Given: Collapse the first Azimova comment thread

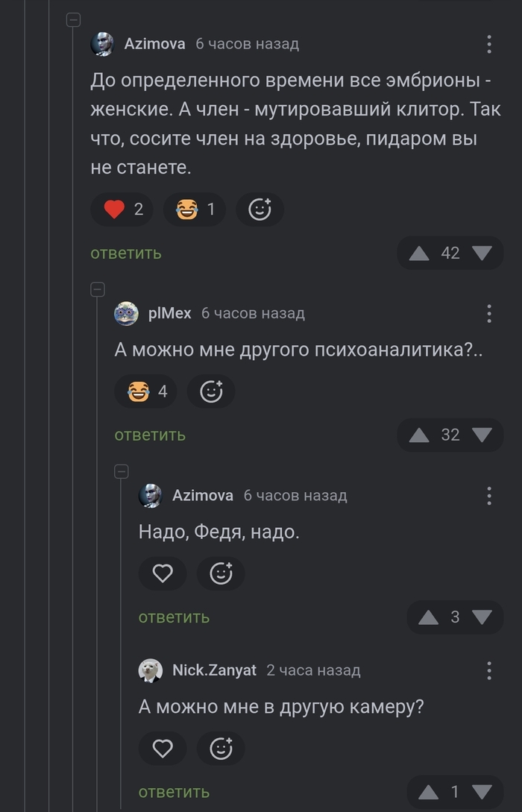Looking at the screenshot, I should pyautogui.click(x=73, y=20).
